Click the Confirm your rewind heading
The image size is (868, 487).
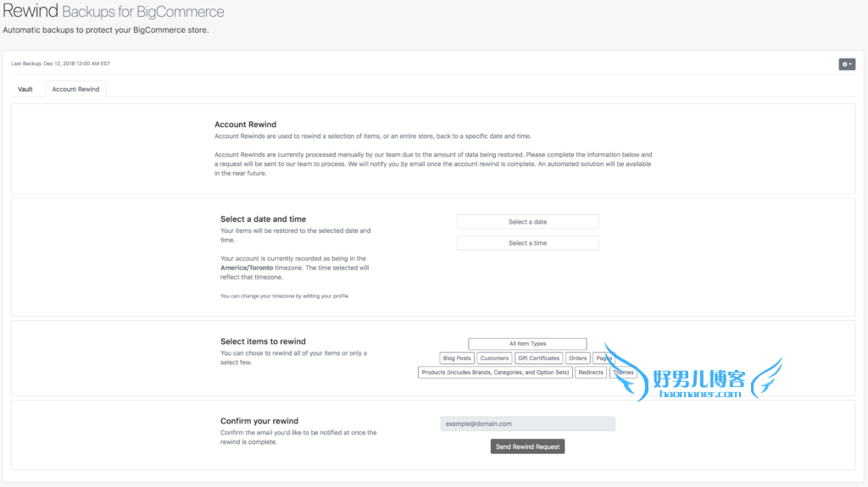tap(259, 421)
